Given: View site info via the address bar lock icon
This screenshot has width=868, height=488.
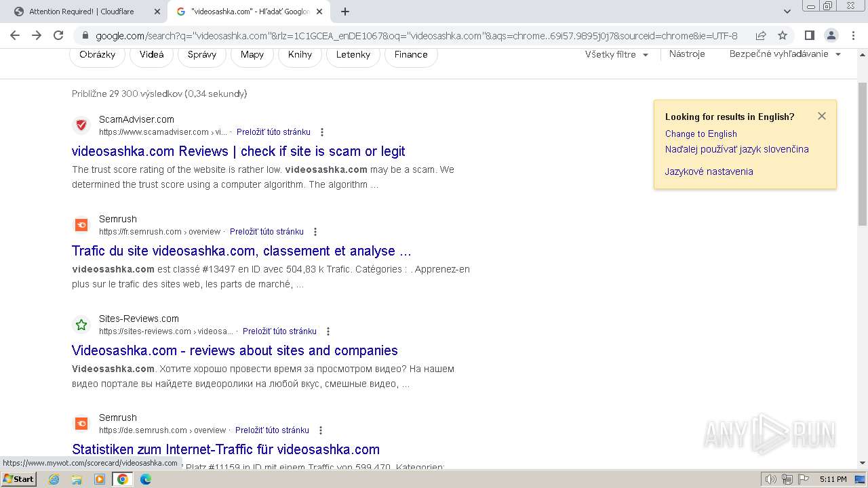Looking at the screenshot, I should click(85, 35).
